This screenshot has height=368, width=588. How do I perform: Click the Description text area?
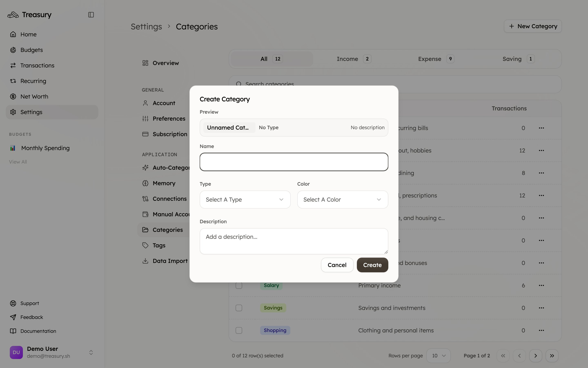point(294,241)
